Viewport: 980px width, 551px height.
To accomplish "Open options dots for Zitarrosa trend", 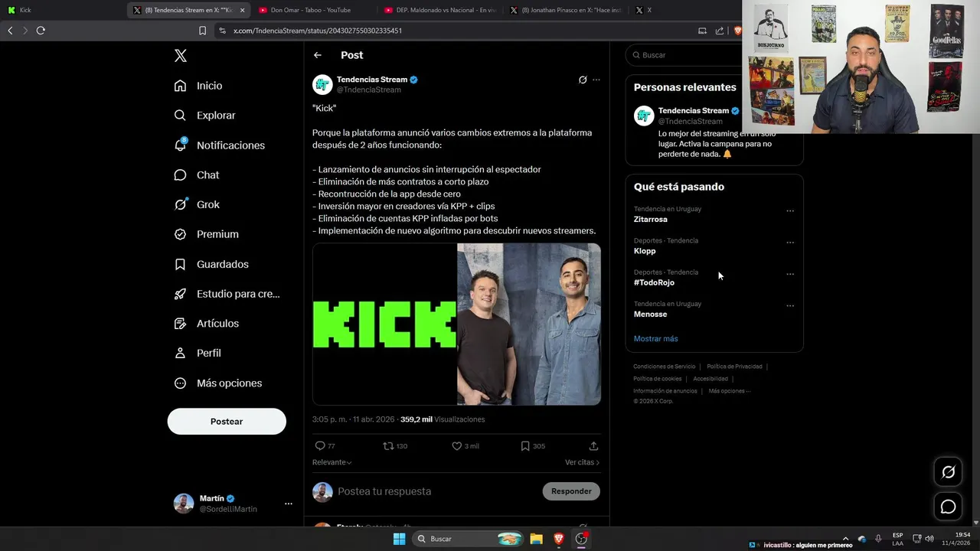I will [x=790, y=211].
